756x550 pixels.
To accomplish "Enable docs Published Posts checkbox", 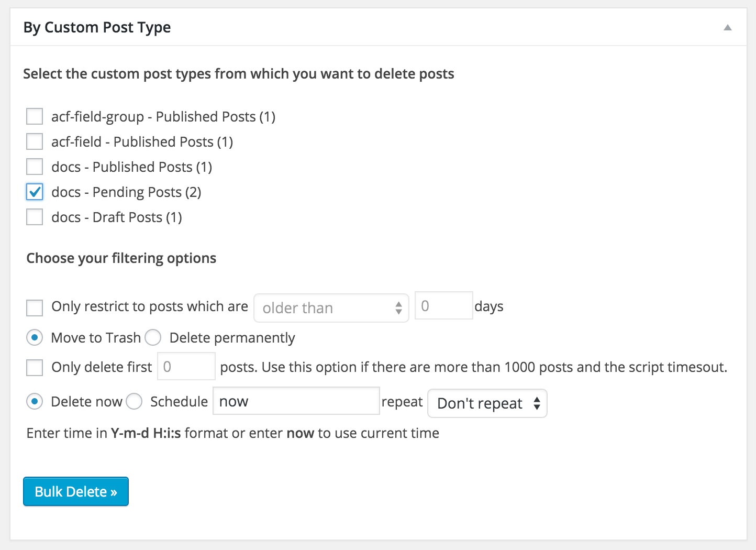I will [35, 167].
